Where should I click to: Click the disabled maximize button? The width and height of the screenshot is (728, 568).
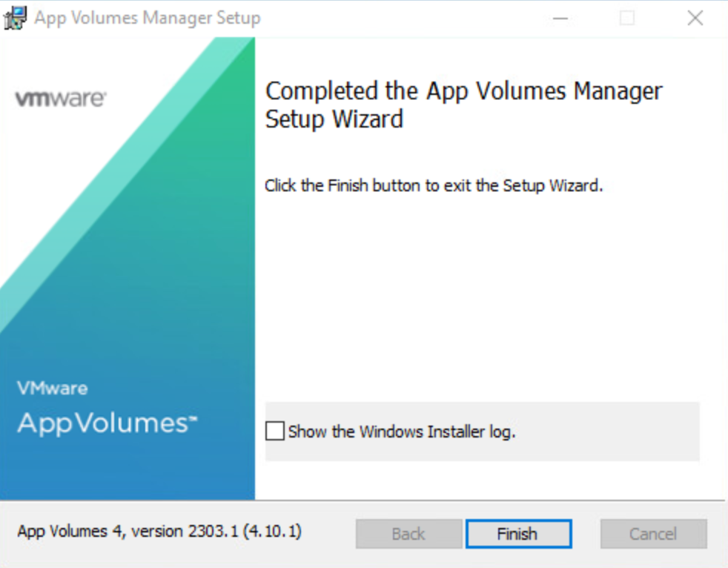(x=627, y=18)
